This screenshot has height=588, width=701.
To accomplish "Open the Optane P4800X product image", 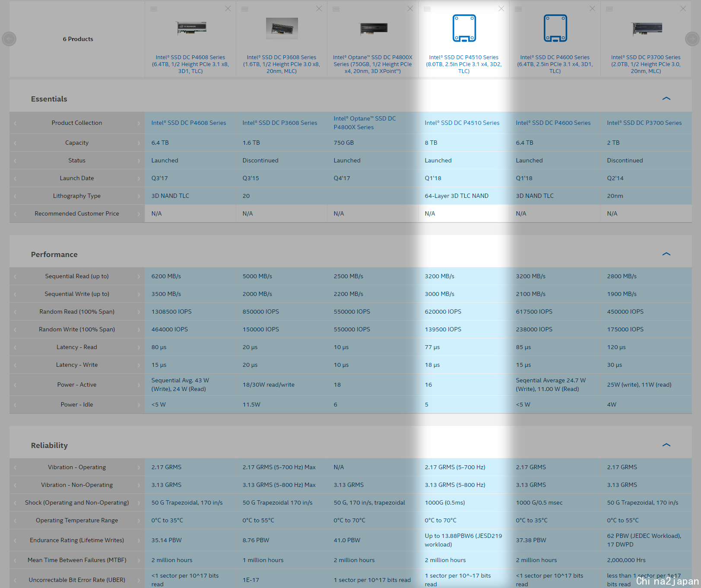I will (373, 29).
